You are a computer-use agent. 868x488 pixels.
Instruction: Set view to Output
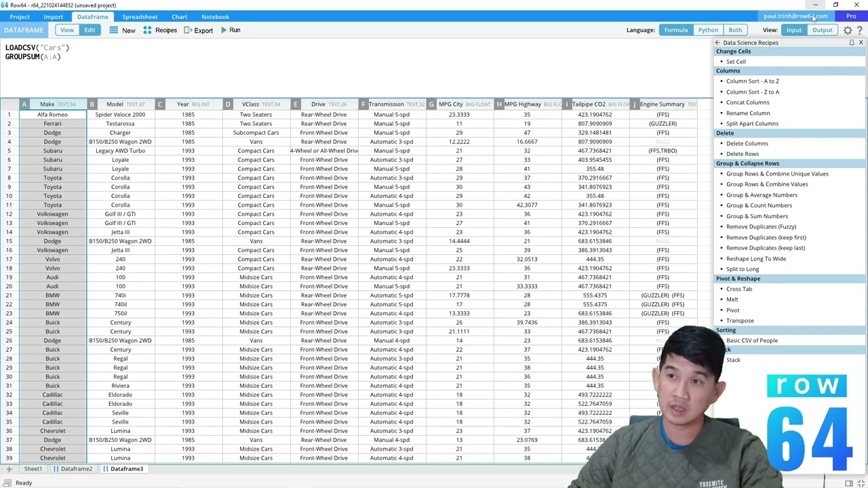click(822, 30)
